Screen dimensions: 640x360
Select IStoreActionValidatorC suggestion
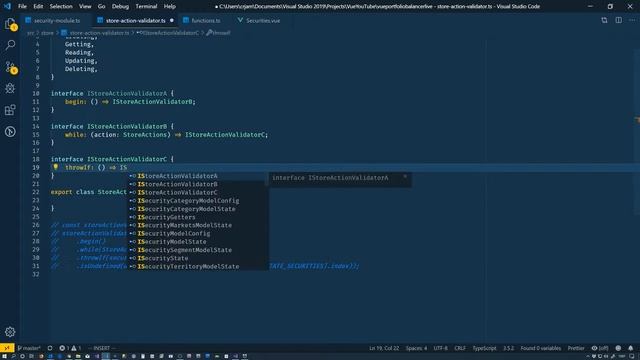click(x=198, y=192)
